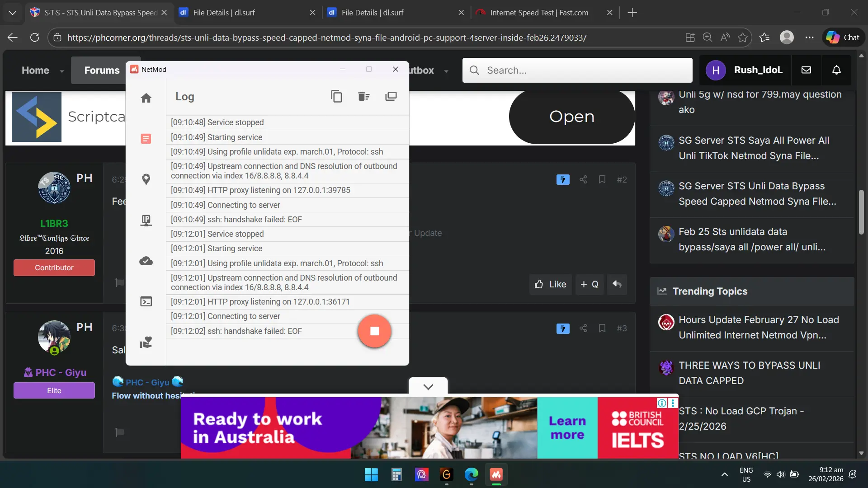Image resolution: width=868 pixels, height=488 pixels.
Task: Expand Home menu dropdown arrow
Action: [x=62, y=71]
